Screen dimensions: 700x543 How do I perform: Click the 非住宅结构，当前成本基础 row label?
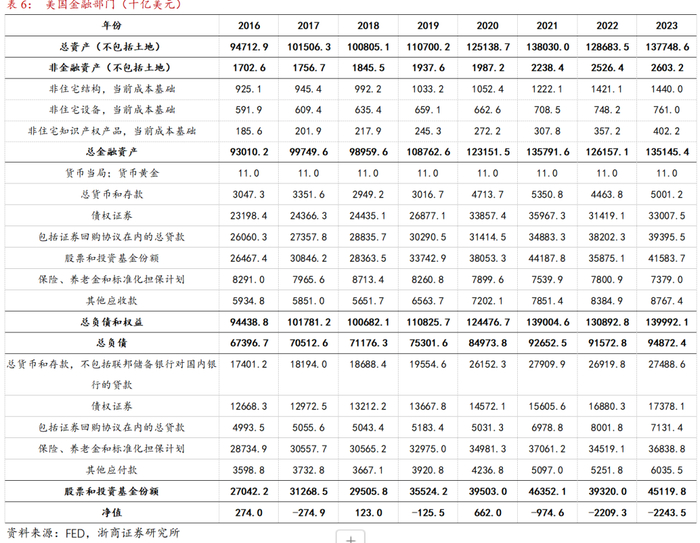click(x=112, y=89)
